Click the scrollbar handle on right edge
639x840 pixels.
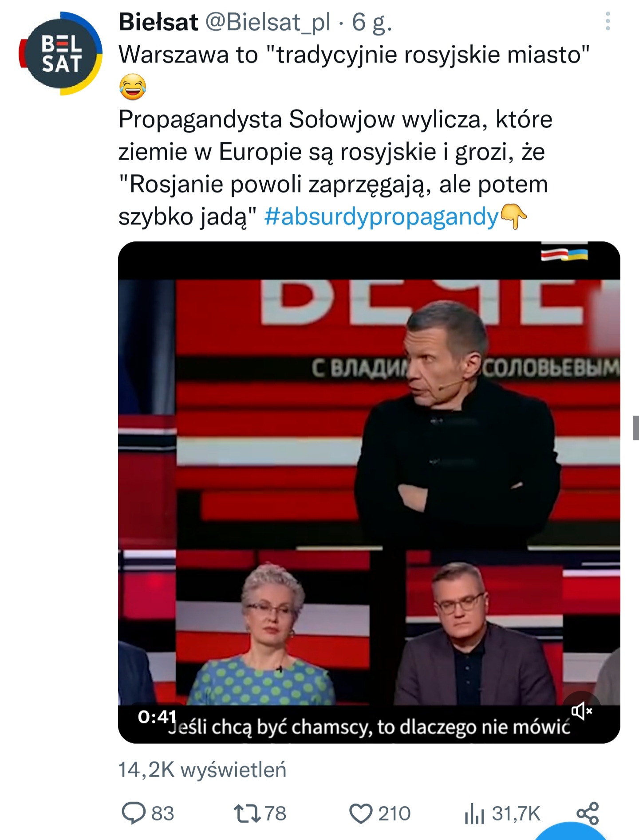pos(635,428)
